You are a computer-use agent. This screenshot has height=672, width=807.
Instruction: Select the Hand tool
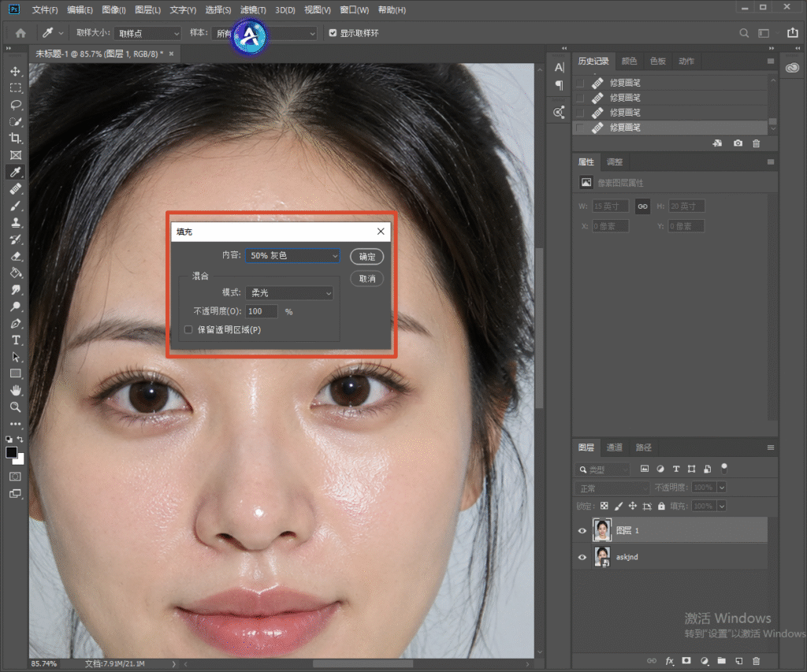(x=16, y=390)
